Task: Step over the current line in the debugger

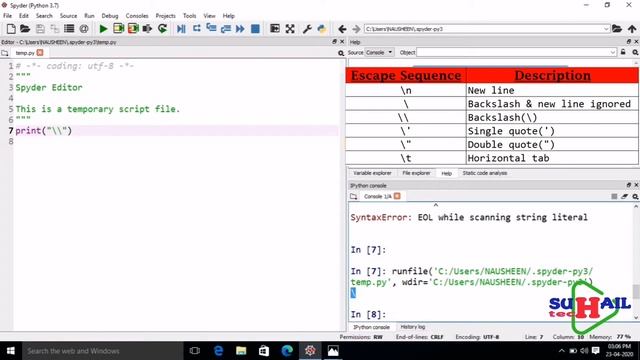Action: pyautogui.click(x=196, y=28)
